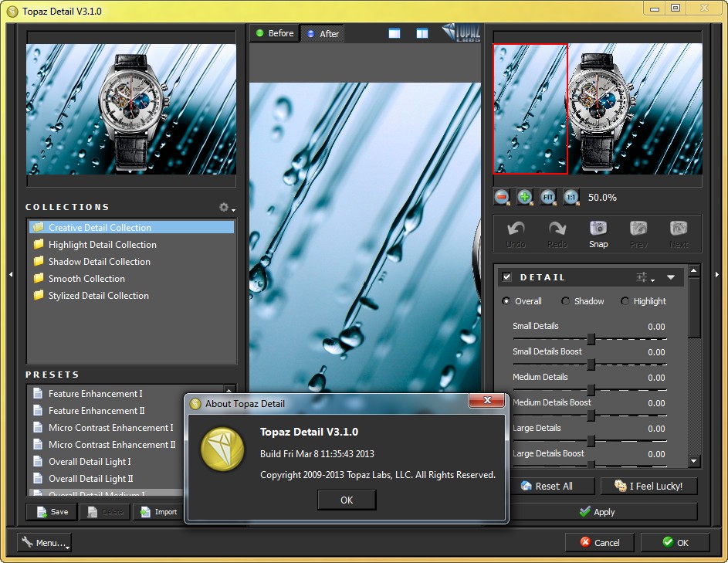Select the Highlight radio button
Viewport: 728px width, 563px height.
pos(625,301)
